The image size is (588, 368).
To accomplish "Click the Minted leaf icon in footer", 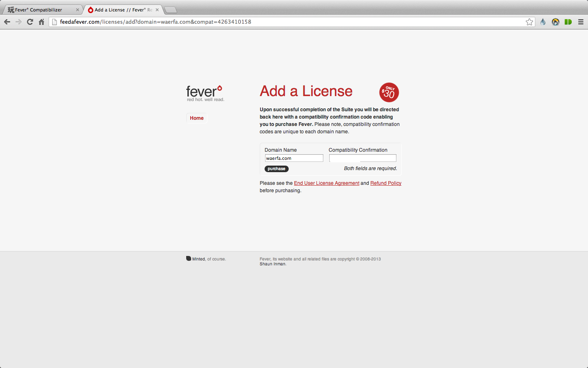I will point(189,258).
